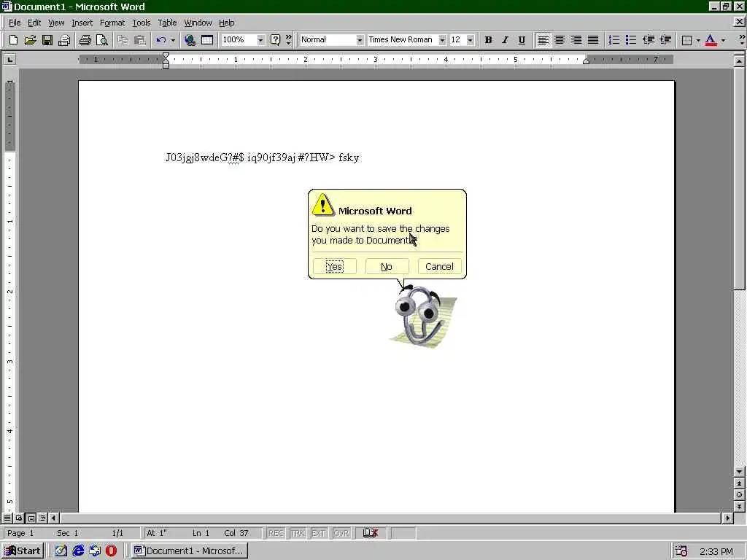
Task: Click the Show Desktop quick launch icon
Action: pos(61,551)
